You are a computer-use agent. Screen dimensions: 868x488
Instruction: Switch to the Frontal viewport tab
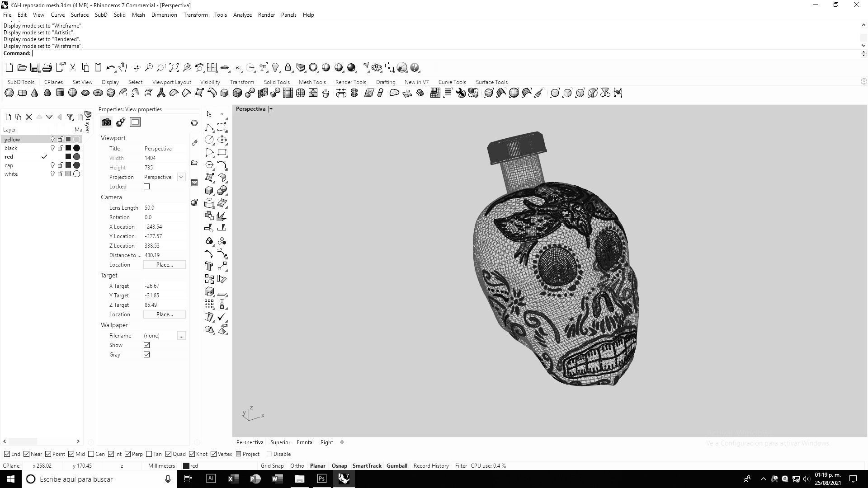(305, 442)
